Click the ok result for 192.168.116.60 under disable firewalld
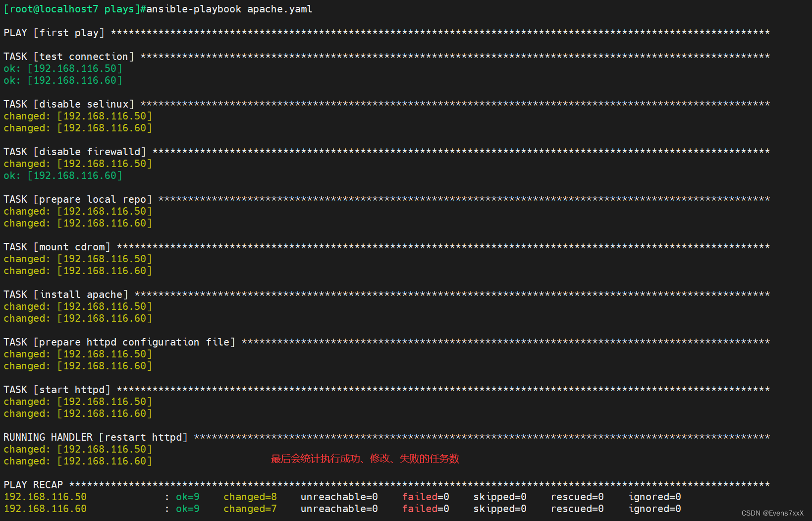Image resolution: width=812 pixels, height=521 pixels. tap(62, 175)
